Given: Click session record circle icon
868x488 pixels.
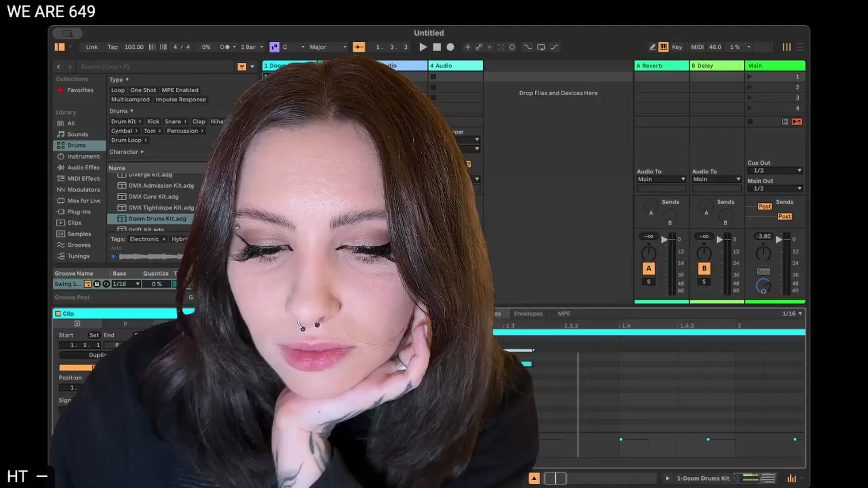Looking at the screenshot, I should 512,47.
